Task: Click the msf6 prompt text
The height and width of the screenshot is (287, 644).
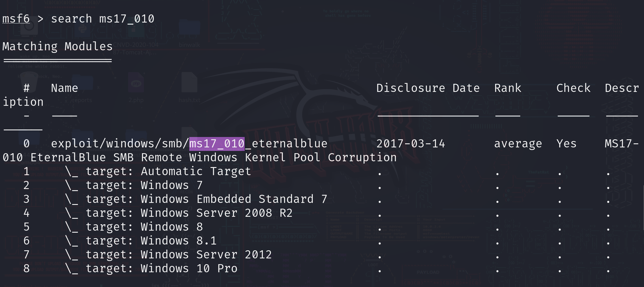Action: click(x=16, y=19)
